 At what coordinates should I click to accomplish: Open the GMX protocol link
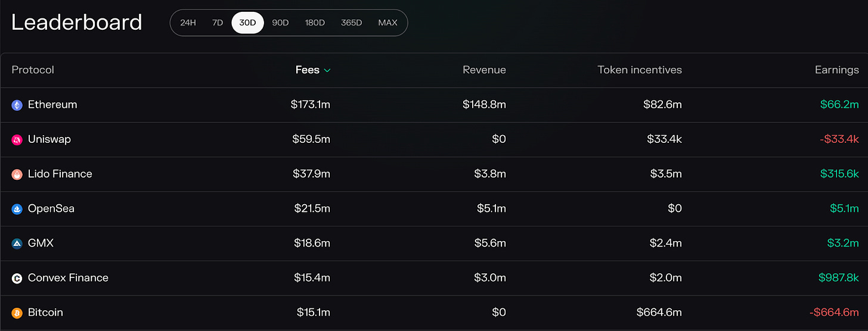pos(41,243)
